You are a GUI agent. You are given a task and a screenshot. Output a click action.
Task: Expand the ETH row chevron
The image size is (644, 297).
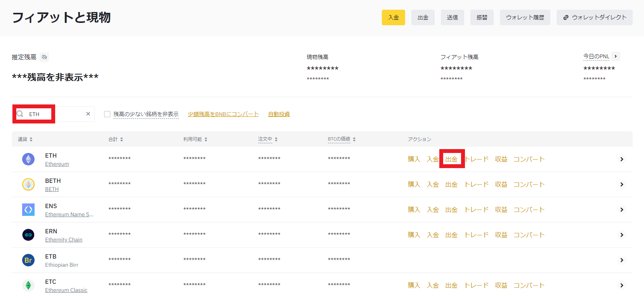pos(621,159)
